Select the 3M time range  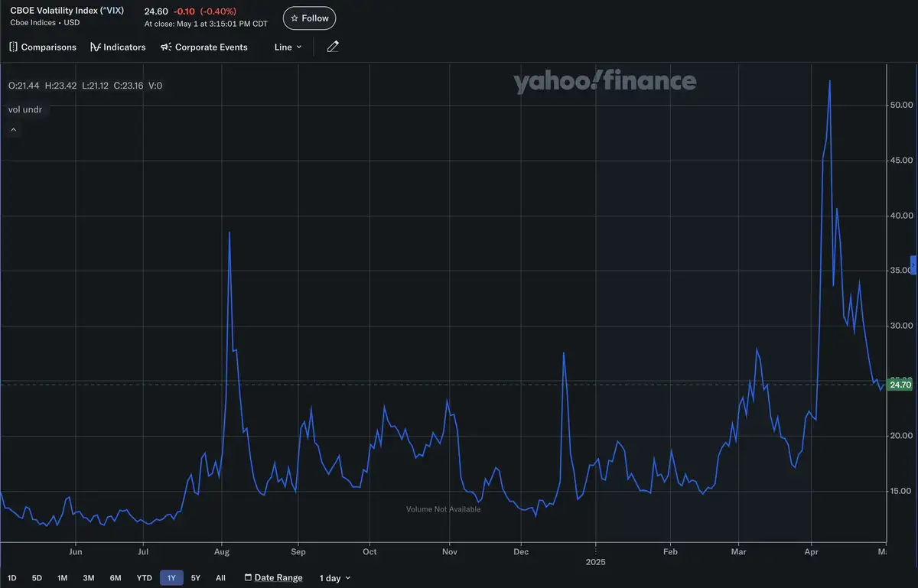coord(89,578)
